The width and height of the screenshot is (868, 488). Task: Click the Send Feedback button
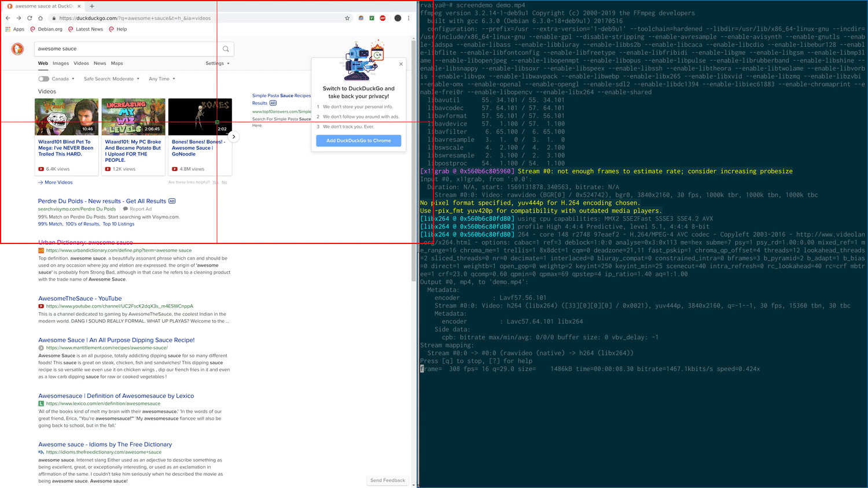(388, 480)
